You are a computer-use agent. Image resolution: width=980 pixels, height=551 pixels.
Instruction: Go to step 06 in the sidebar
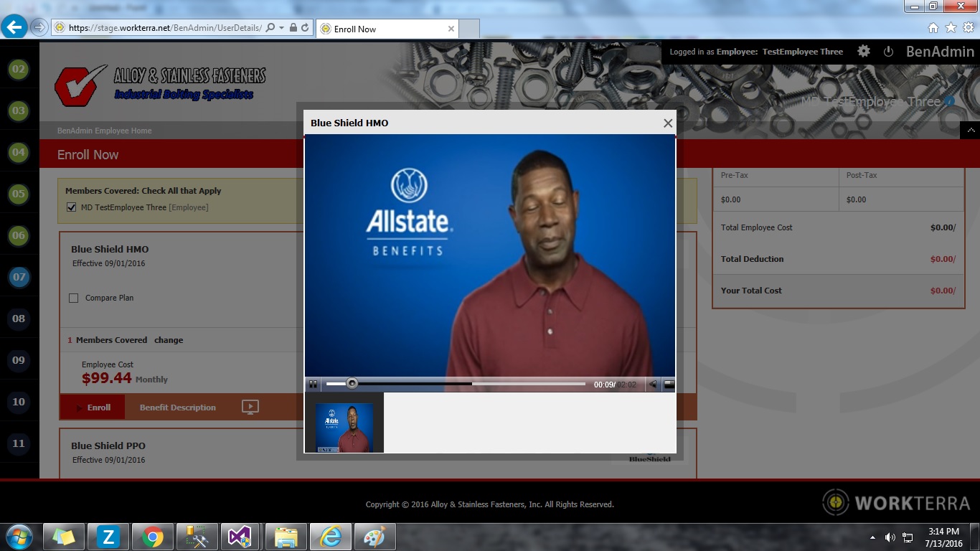(19, 235)
